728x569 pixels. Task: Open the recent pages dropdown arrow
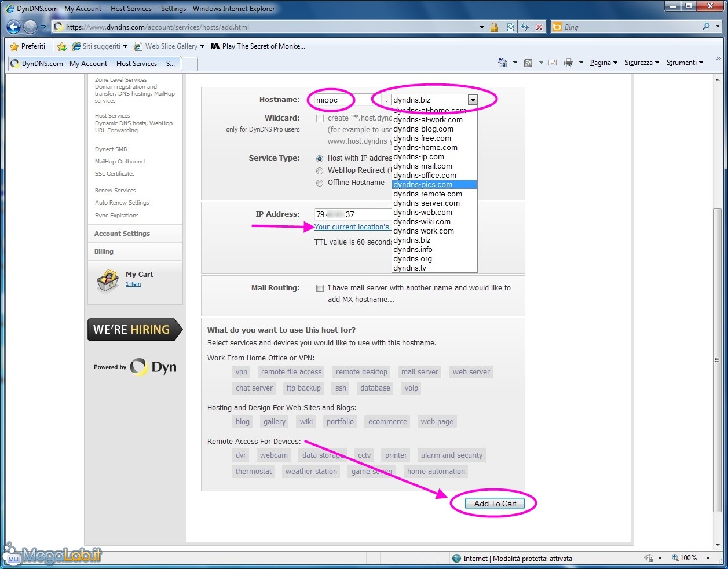click(x=43, y=27)
